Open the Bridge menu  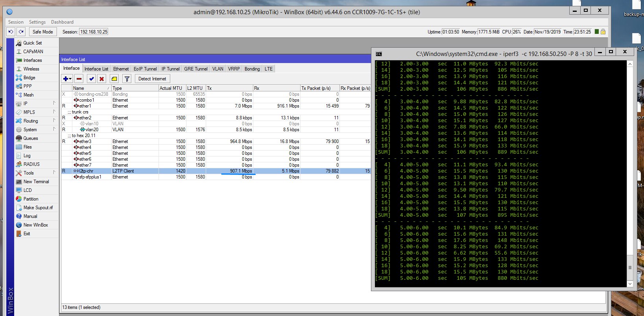click(29, 77)
